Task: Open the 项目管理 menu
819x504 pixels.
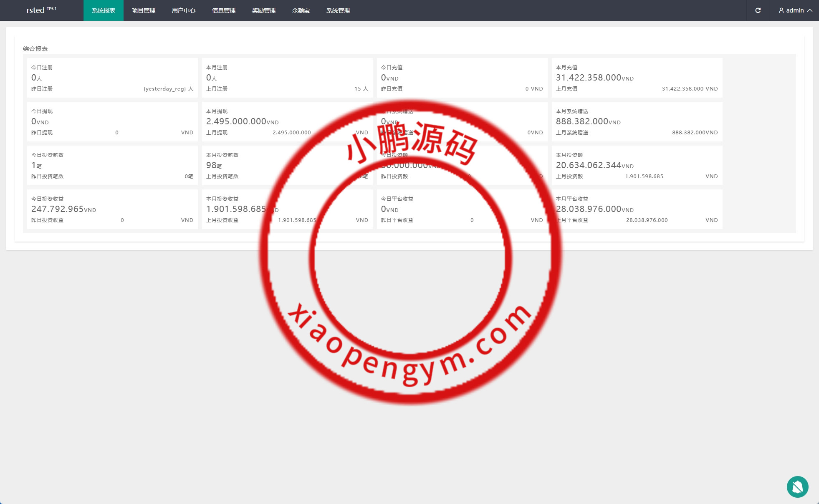Action: point(144,10)
